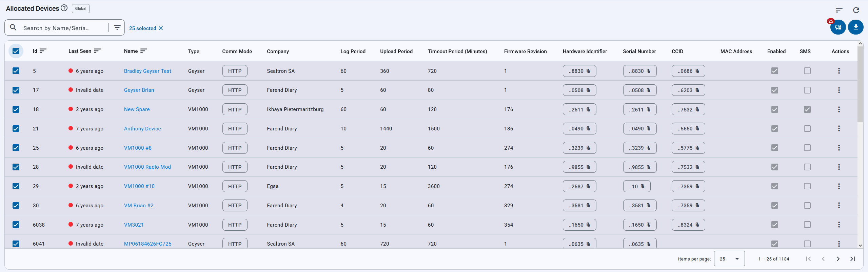Open Items per page dropdown
This screenshot has height=272, width=868.
point(729,259)
